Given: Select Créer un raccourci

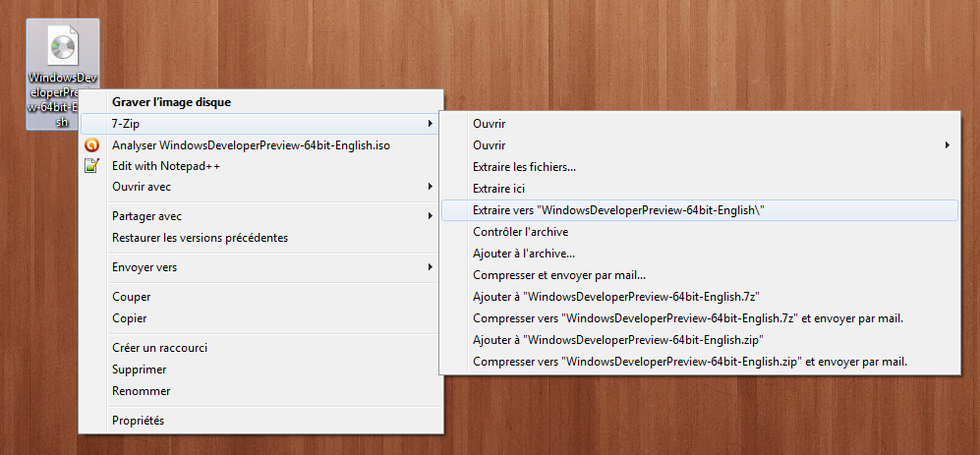Looking at the screenshot, I should pos(159,348).
